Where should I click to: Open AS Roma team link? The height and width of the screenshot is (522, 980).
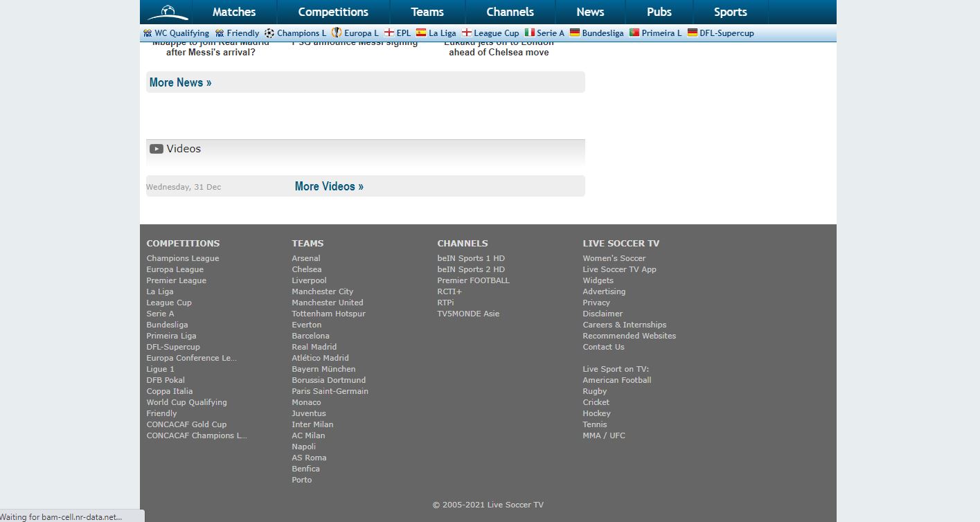(309, 458)
